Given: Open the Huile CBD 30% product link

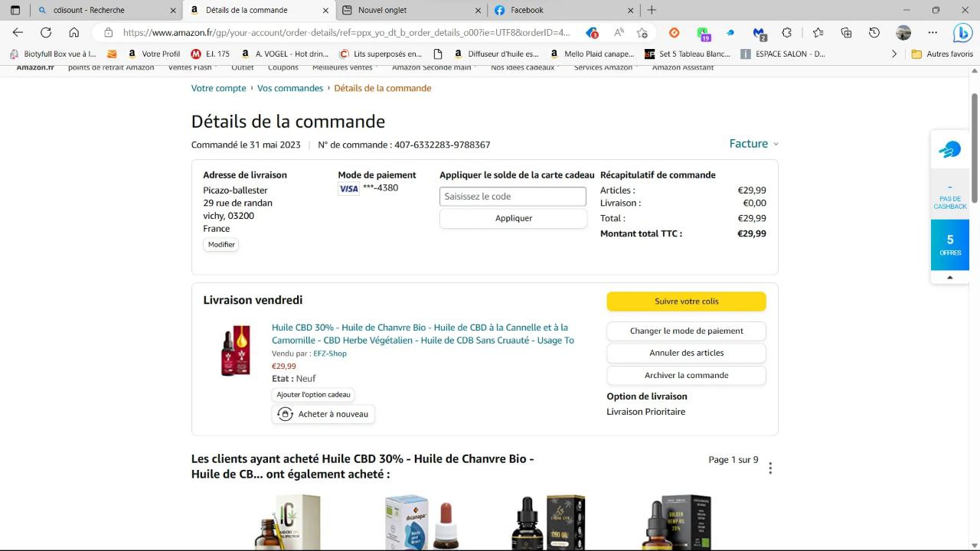Looking at the screenshot, I should [x=423, y=334].
